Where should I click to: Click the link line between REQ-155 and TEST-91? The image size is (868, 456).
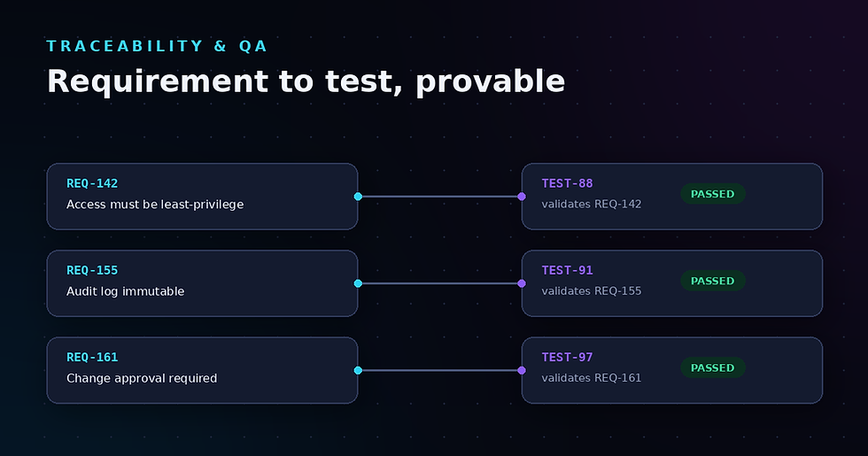[x=439, y=283]
